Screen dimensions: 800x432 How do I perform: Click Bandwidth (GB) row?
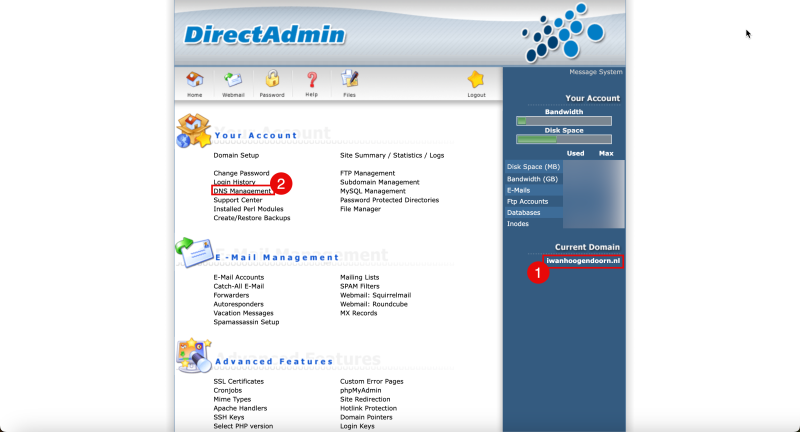[x=532, y=179]
